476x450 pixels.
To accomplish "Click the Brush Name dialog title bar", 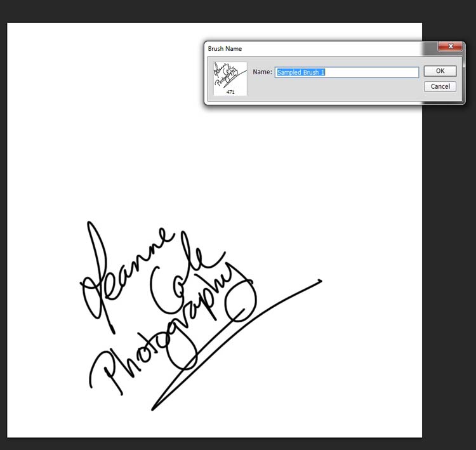I will (x=317, y=48).
